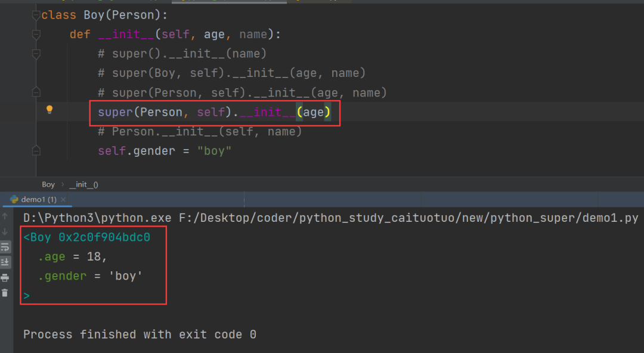The width and height of the screenshot is (644, 353).
Task: Collapse the class Boy fold marker
Action: (x=36, y=16)
